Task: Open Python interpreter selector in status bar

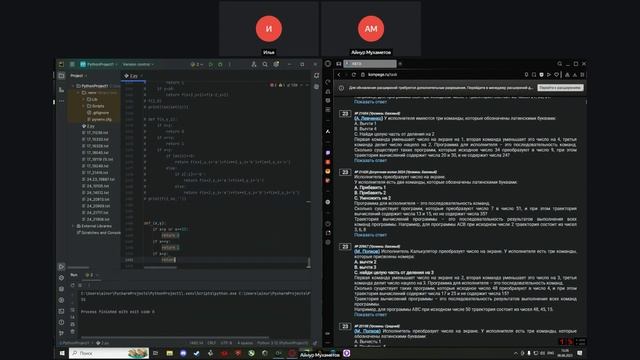Action: [x=282, y=343]
